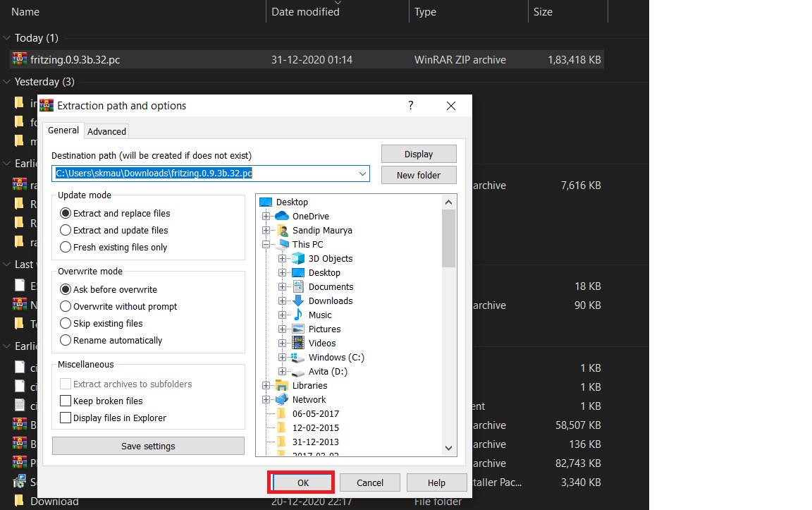
Task: Sort by Size column header
Action: point(543,11)
